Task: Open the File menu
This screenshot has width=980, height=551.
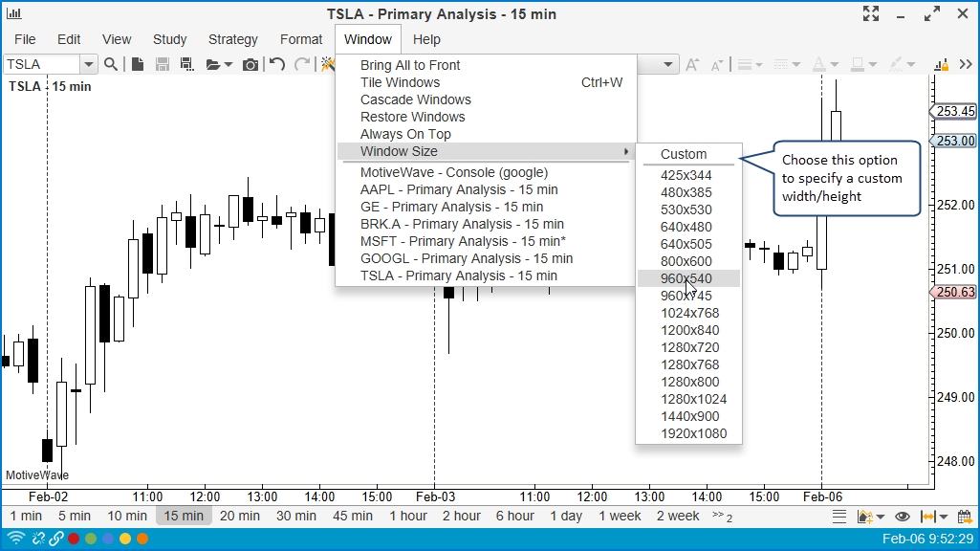Action: (25, 39)
